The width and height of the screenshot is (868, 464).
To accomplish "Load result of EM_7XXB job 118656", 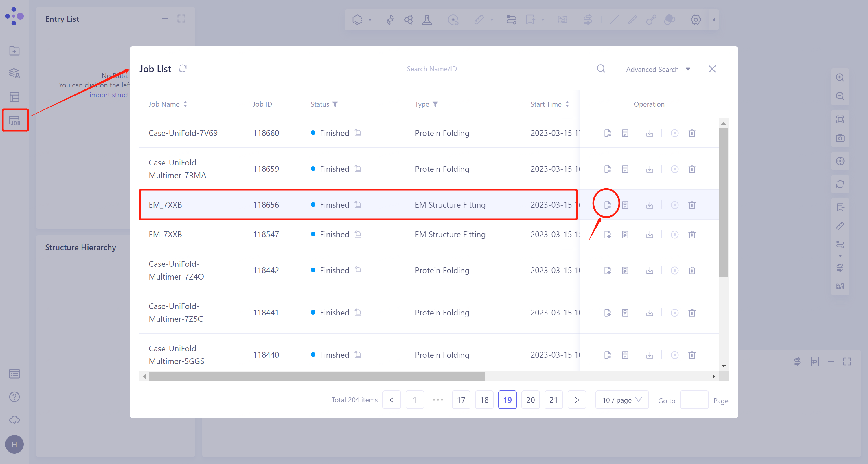I will point(607,205).
